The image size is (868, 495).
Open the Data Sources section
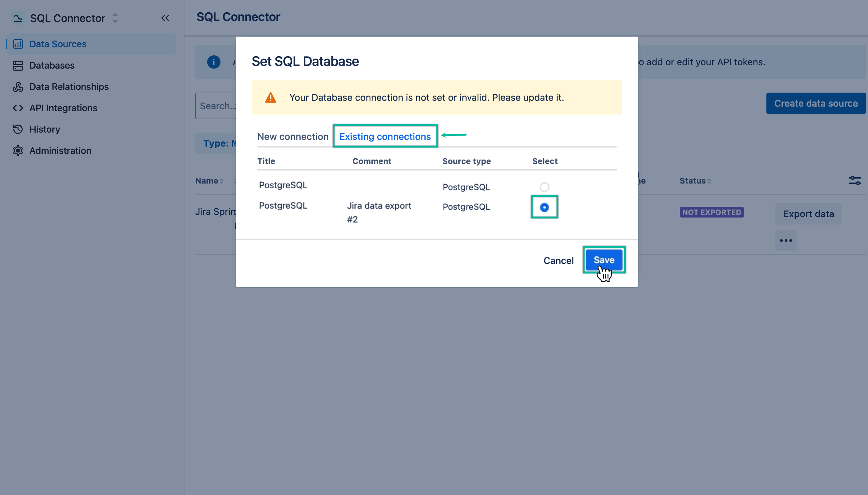(x=57, y=44)
